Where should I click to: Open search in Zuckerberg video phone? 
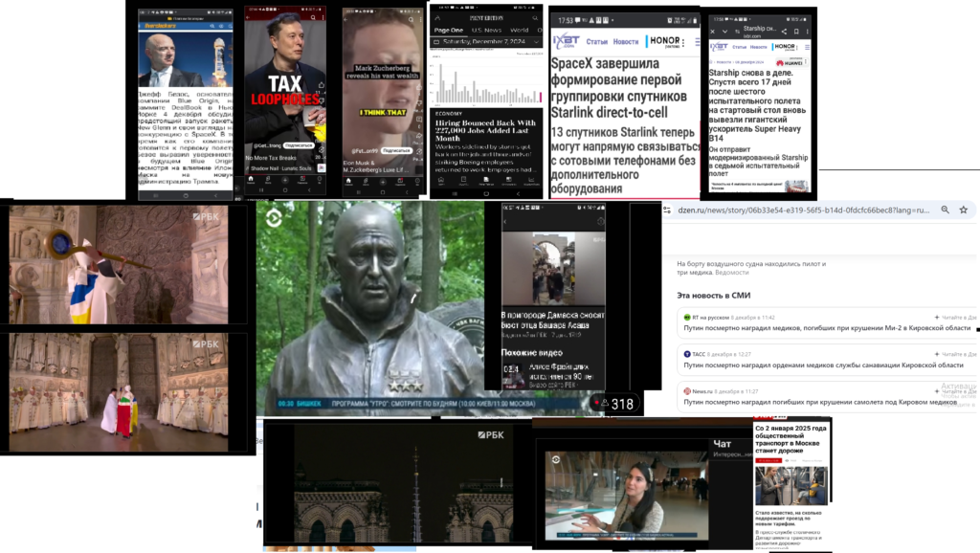[411, 19]
